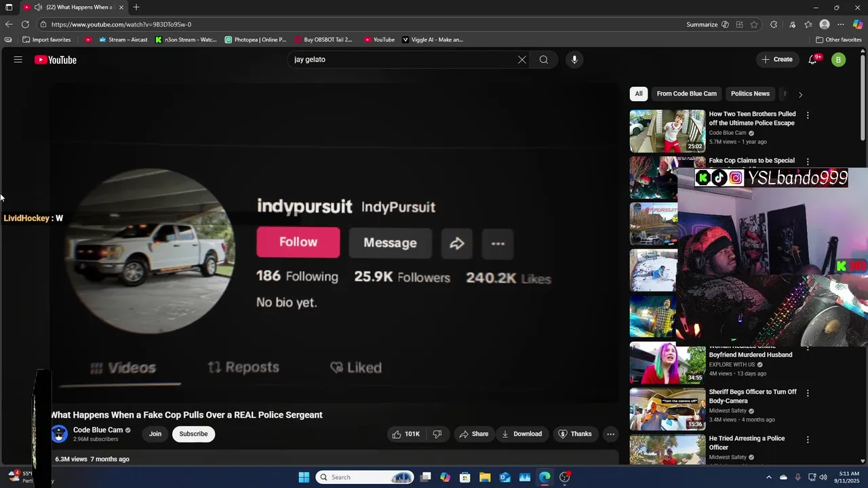Clear the search box with X
Image resolution: width=868 pixels, height=488 pixels.
pos(522,60)
